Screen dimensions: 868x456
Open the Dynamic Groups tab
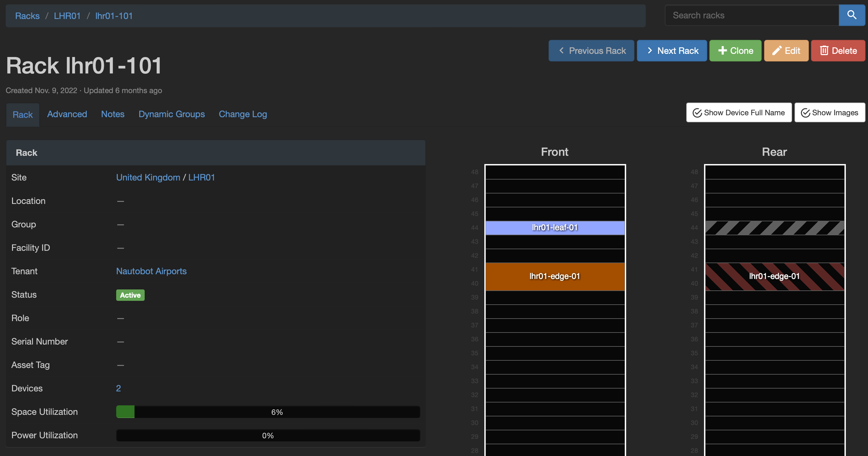[172, 114]
